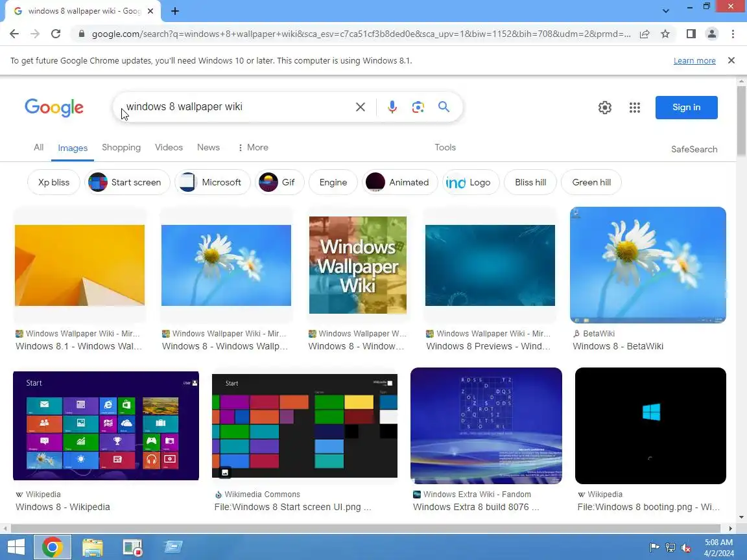Open the Windows 8 - Wikipedia result link

[62, 507]
